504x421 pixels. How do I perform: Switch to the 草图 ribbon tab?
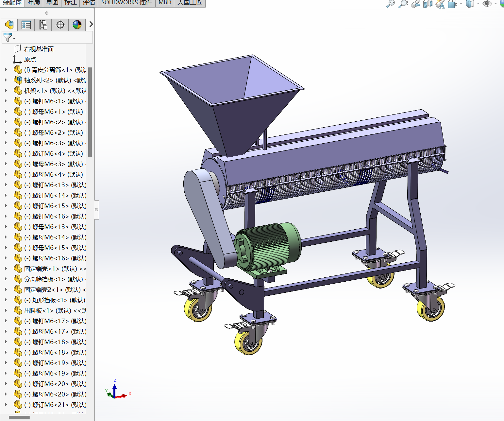(52, 3)
